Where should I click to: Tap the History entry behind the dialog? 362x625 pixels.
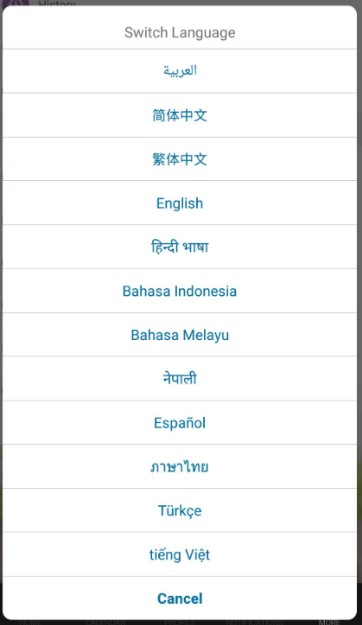[x=57, y=3]
